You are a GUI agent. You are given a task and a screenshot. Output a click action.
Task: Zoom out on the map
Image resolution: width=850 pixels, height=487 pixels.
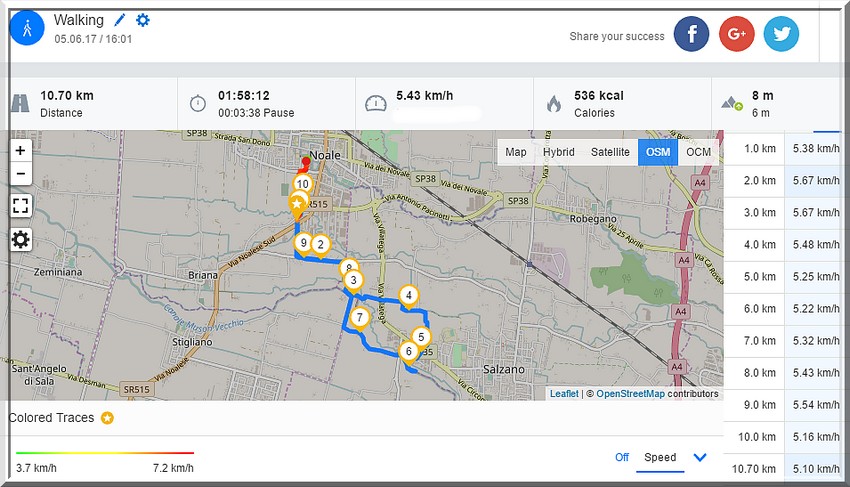pos(21,174)
